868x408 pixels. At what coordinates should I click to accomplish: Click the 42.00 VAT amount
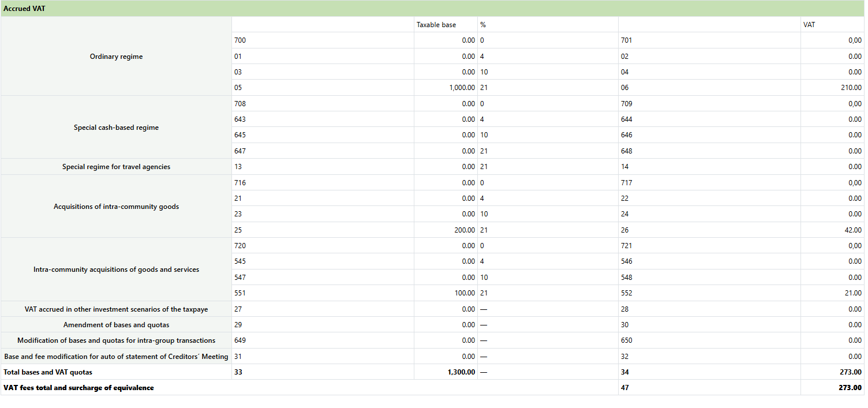coord(852,230)
